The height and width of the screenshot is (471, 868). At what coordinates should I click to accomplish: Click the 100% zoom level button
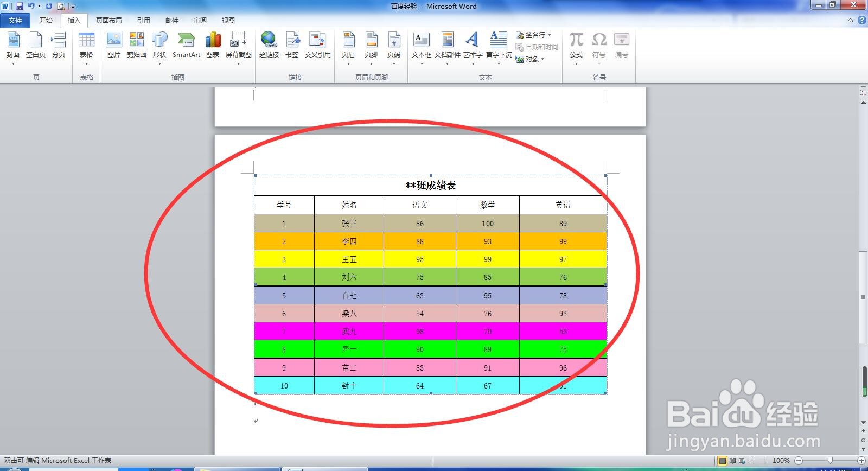coord(781,461)
